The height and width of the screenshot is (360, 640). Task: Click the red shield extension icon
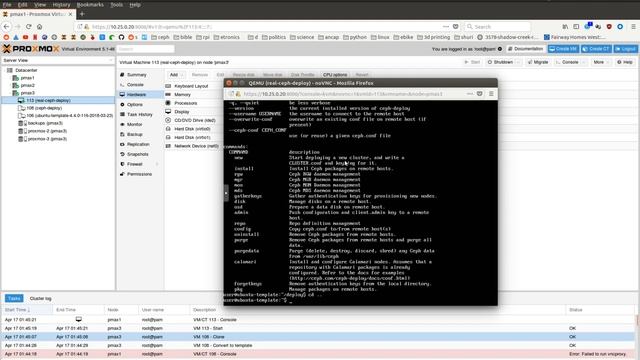(609, 27)
